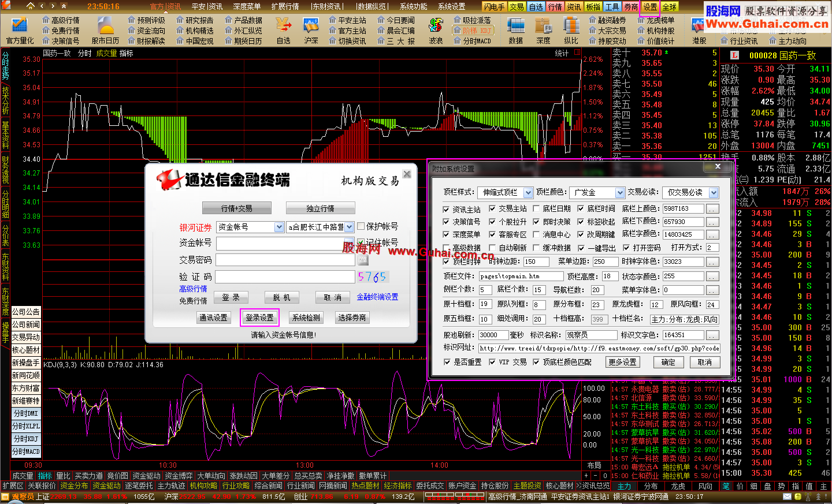Click the 数据 toolbar icon
Image resolution: width=832 pixels, height=504 pixels.
tap(516, 31)
